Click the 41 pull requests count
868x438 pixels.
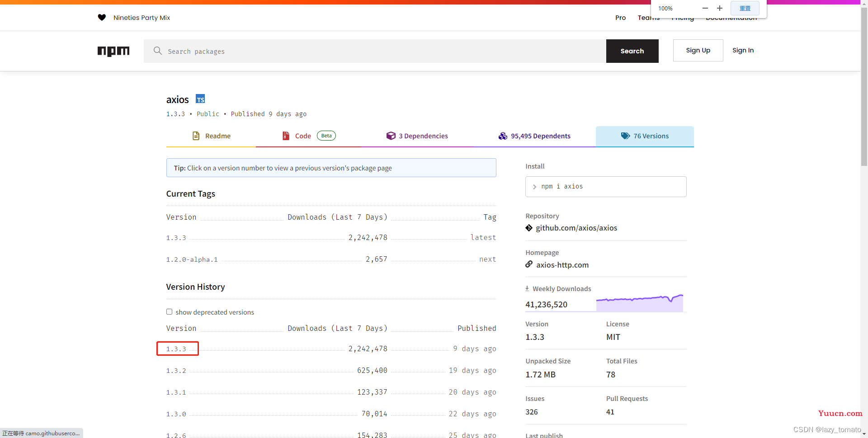[x=610, y=412]
